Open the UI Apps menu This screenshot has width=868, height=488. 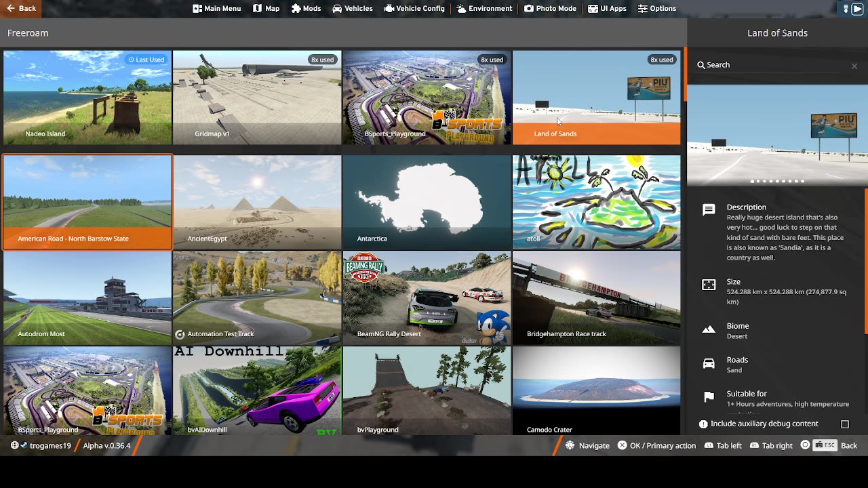[x=607, y=8]
